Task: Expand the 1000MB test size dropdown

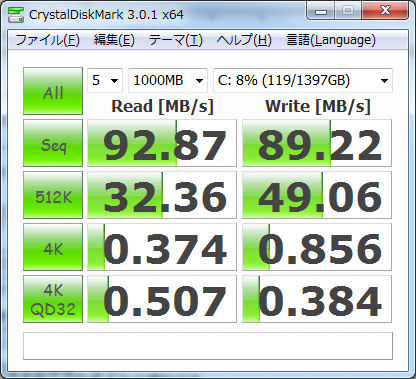Action: pyautogui.click(x=168, y=80)
